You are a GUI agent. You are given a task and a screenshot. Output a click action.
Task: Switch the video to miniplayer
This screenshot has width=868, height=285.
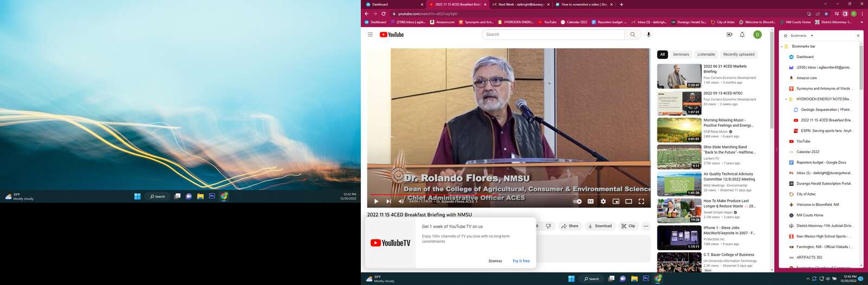click(616, 201)
